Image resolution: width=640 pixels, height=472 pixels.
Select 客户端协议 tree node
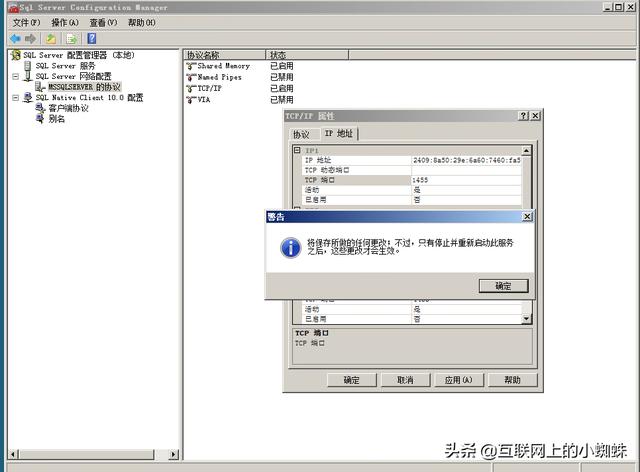(x=68, y=108)
